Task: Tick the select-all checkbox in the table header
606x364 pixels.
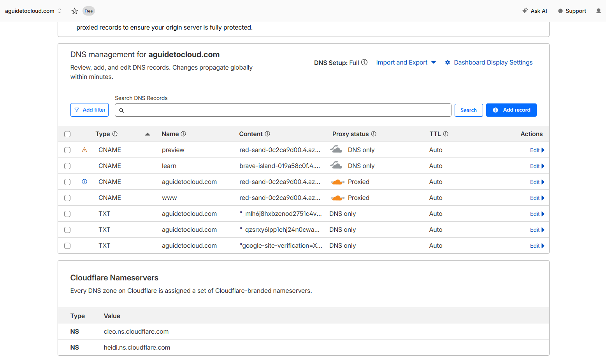Action: 67,134
